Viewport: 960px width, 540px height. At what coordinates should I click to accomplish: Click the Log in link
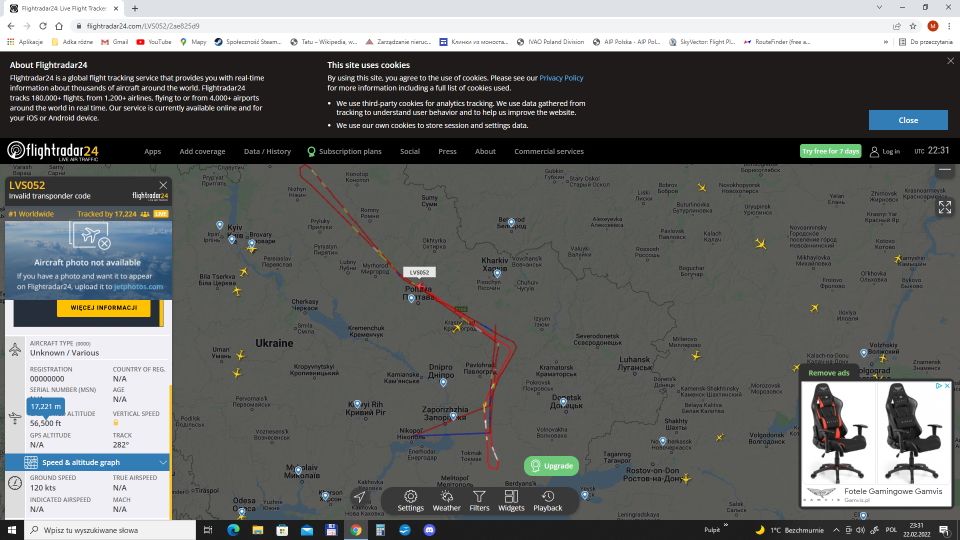(891, 151)
